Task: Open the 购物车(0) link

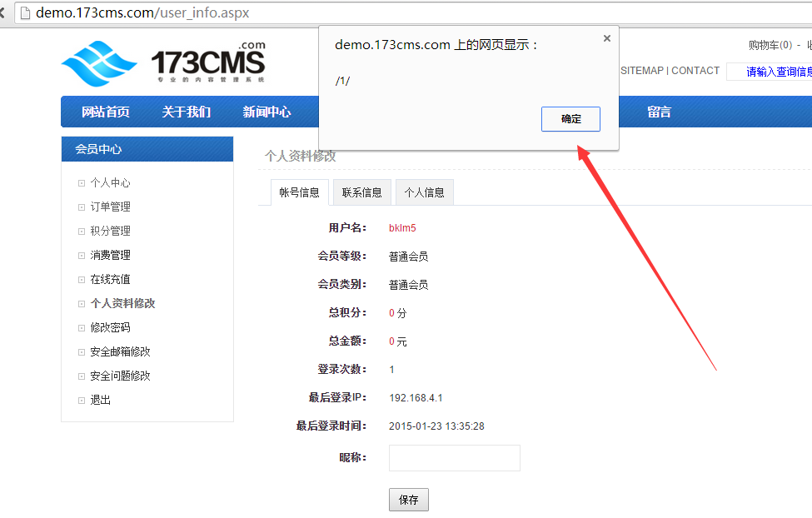Action: (x=770, y=45)
